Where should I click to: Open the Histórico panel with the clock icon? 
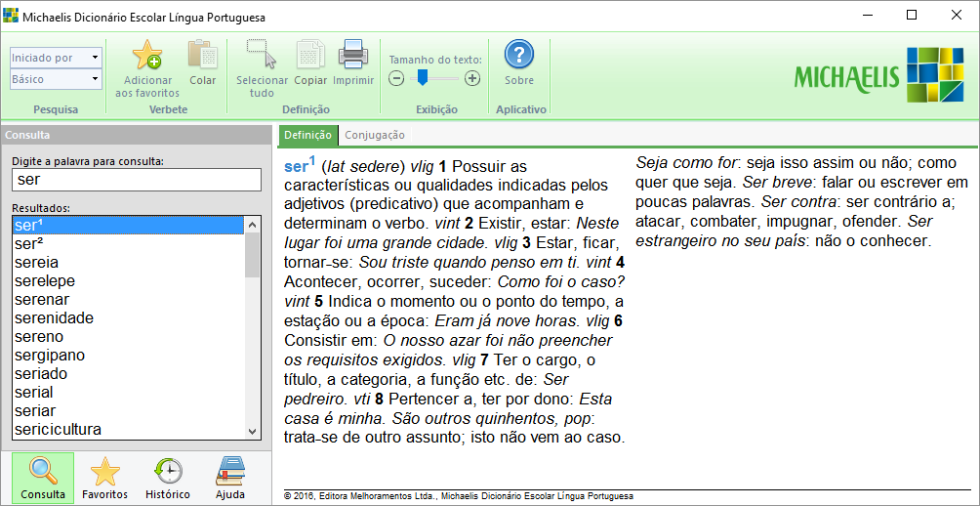pos(168,479)
